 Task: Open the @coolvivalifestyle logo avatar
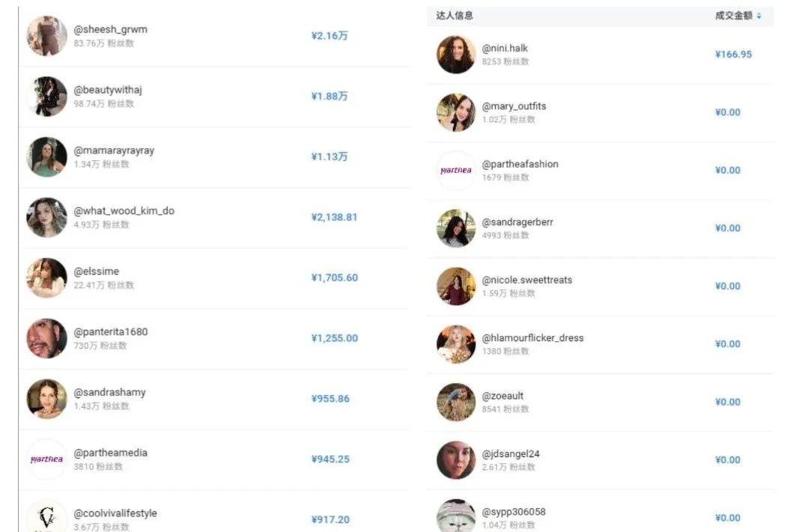[x=47, y=516]
